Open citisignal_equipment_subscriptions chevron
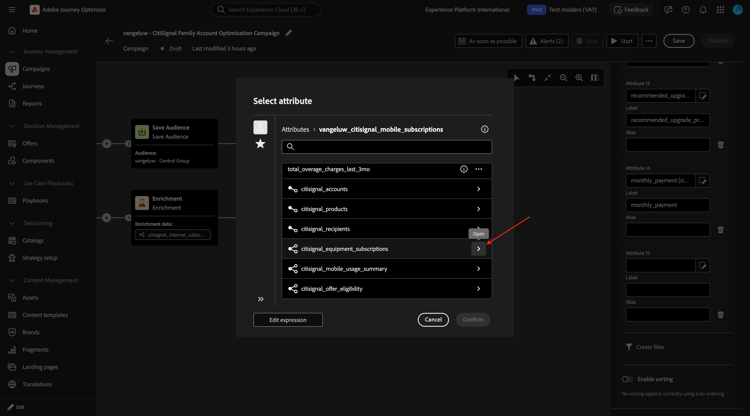This screenshot has width=750, height=416. (x=478, y=249)
